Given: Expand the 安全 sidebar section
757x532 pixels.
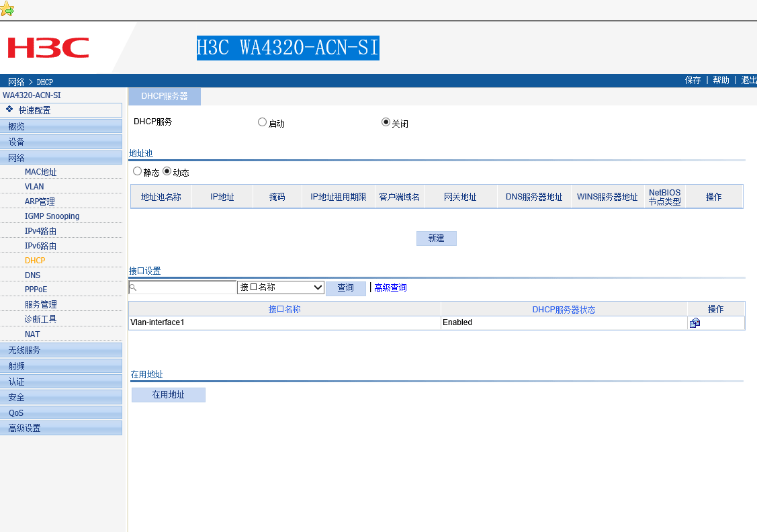Looking at the screenshot, I should (x=61, y=397).
